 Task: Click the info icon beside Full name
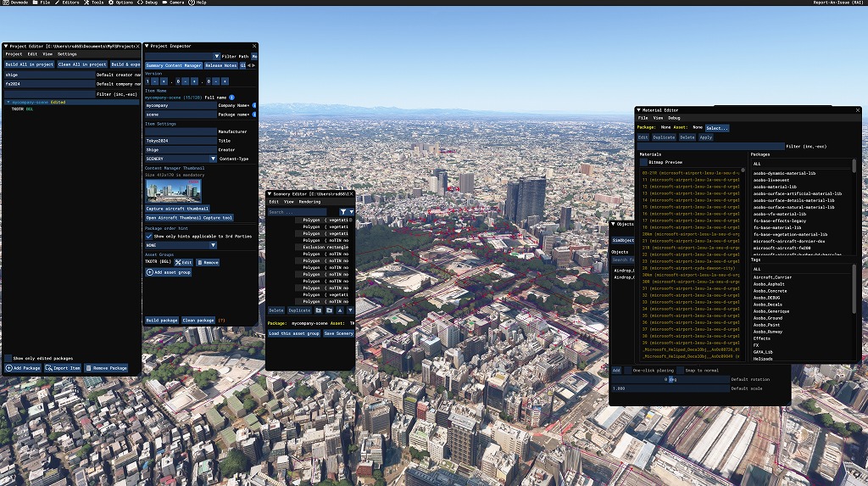pos(232,98)
